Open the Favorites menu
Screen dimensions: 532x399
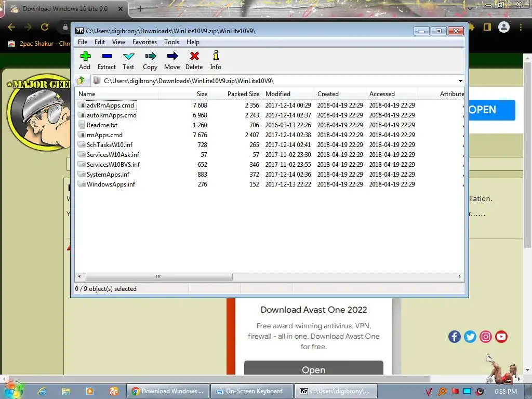144,42
